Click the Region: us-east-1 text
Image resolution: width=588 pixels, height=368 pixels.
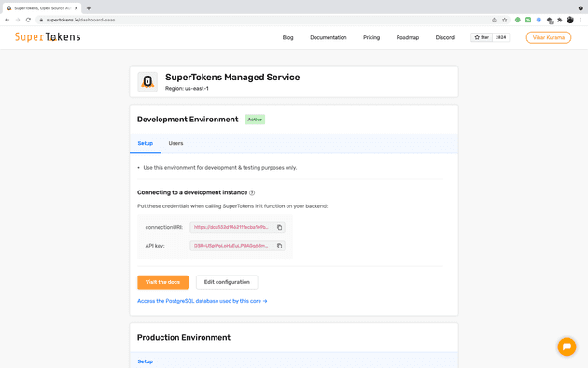pyautogui.click(x=187, y=89)
